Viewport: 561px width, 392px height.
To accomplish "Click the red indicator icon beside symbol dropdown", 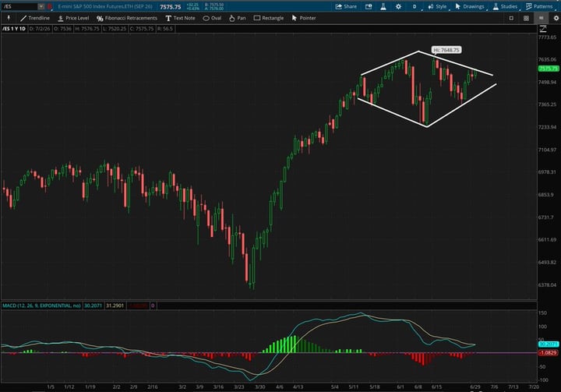I will click(x=49, y=6).
